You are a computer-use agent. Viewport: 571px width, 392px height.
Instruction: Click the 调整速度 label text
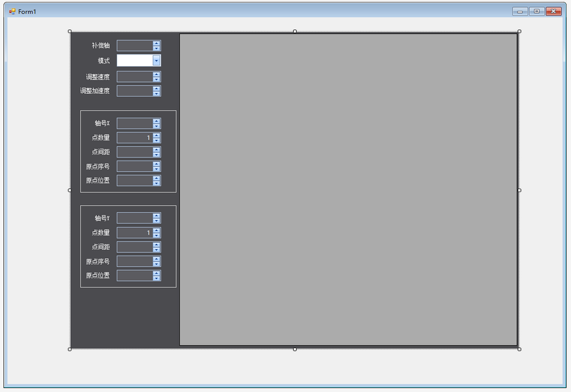coord(98,77)
